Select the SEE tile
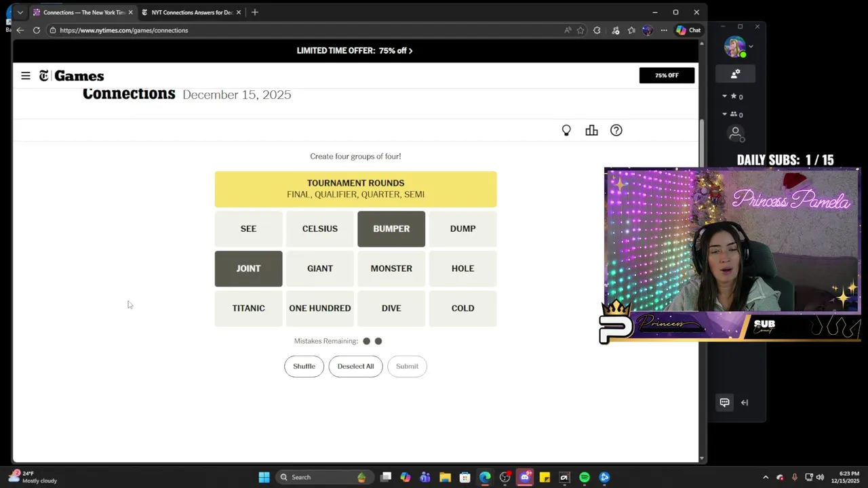 tap(248, 228)
